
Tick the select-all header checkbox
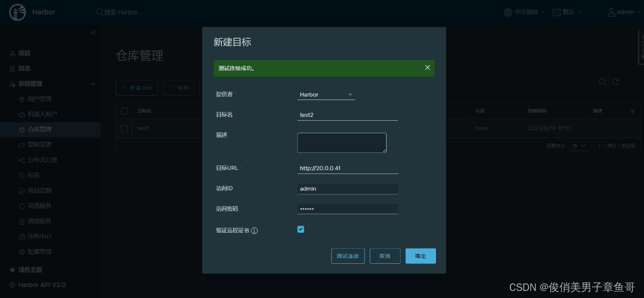[x=125, y=111]
